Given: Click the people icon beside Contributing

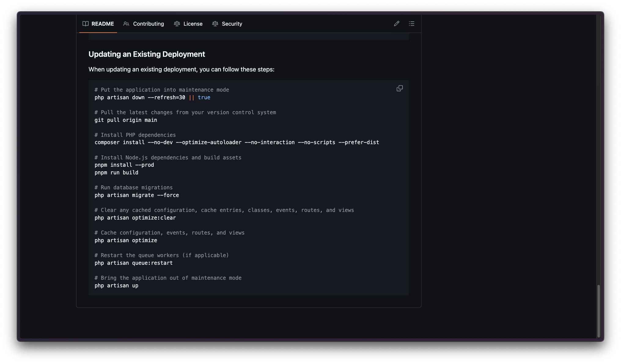Looking at the screenshot, I should tap(126, 24).
